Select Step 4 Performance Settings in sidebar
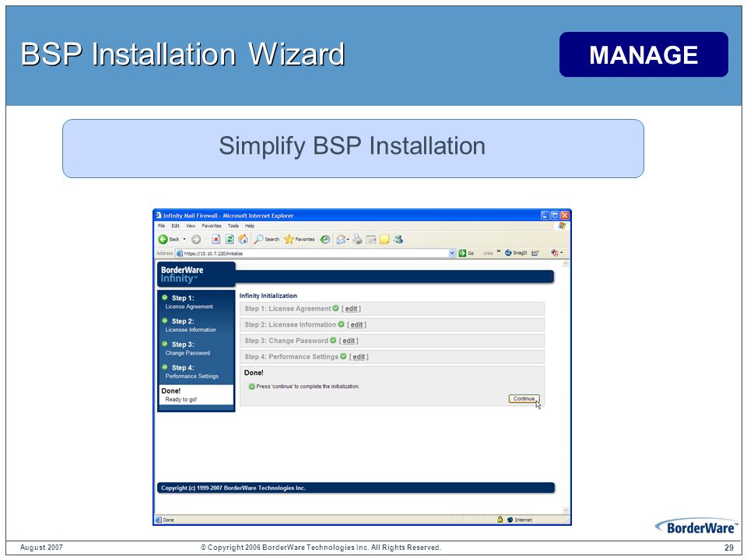The width and height of the screenshot is (747, 560). pyautogui.click(x=196, y=372)
